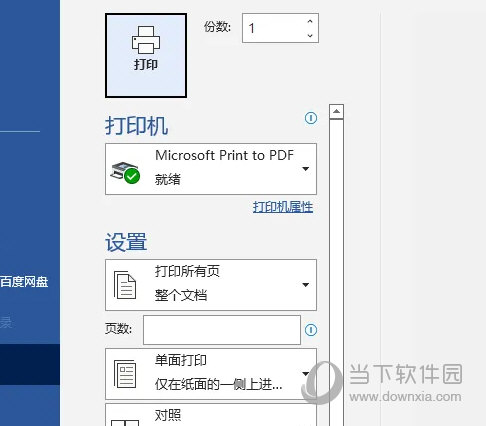Click the pages icon beside 打印所有页
The height and width of the screenshot is (426, 486).
[x=125, y=285]
